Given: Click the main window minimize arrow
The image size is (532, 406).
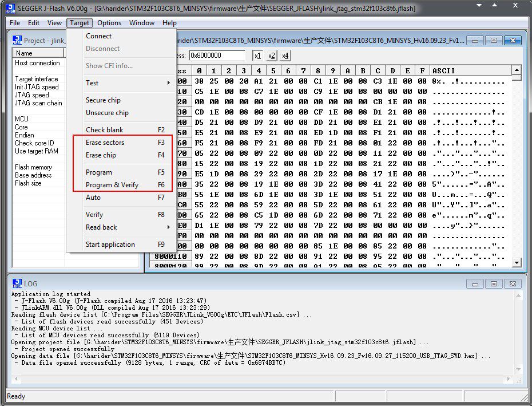Looking at the screenshot, I should point(479,5).
